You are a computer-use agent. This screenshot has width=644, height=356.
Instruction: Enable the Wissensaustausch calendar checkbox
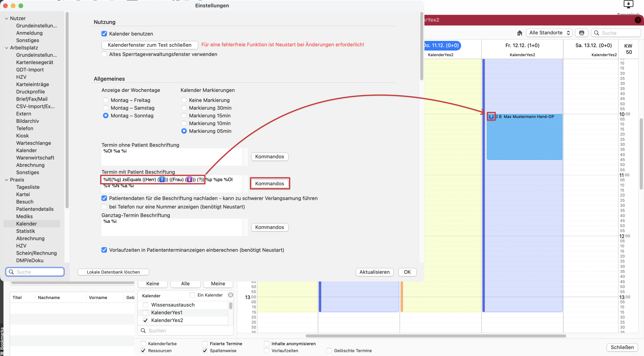coord(145,305)
